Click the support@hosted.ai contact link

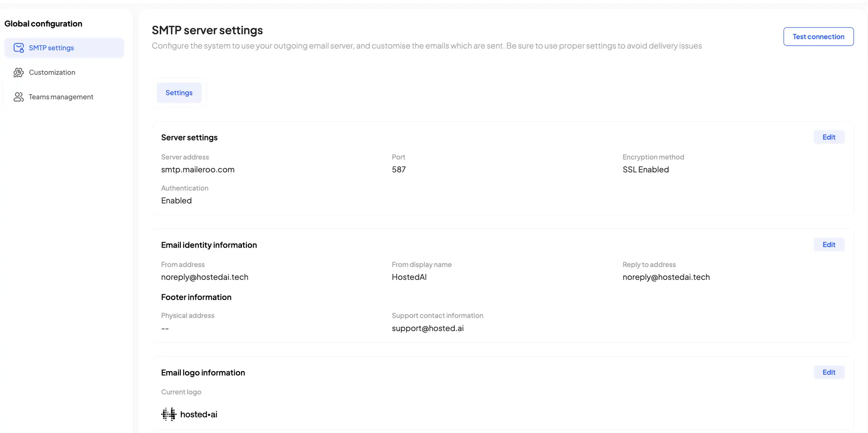coord(427,328)
